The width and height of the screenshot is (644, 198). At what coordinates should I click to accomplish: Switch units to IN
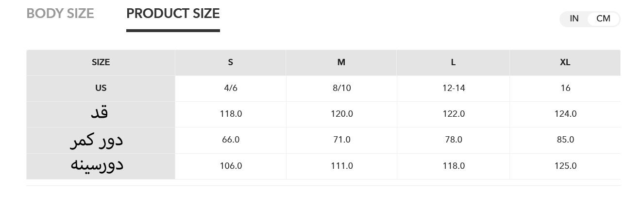[574, 19]
